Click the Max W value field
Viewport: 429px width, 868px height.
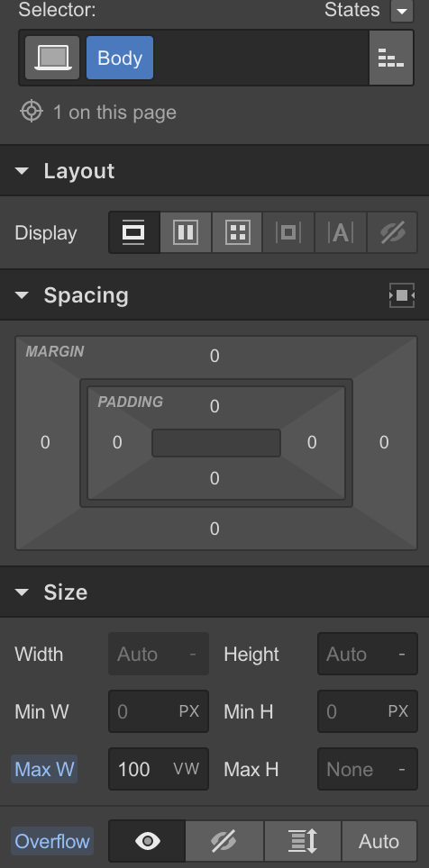159,769
